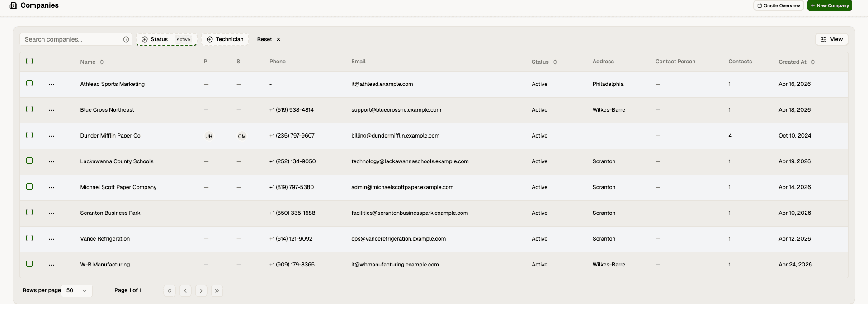Click the New Company button
The height and width of the screenshot is (313, 868).
[830, 5]
